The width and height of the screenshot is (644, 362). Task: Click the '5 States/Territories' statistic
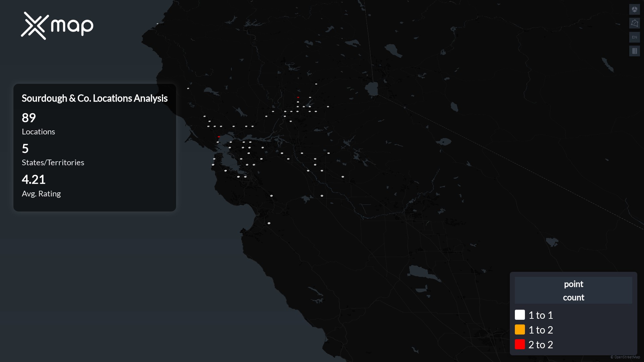[x=53, y=155]
